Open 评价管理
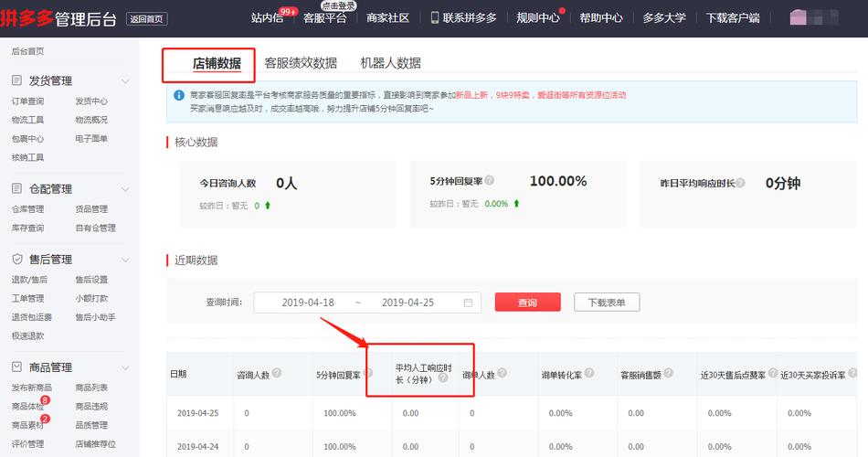This screenshot has height=457, width=868. pyautogui.click(x=27, y=443)
